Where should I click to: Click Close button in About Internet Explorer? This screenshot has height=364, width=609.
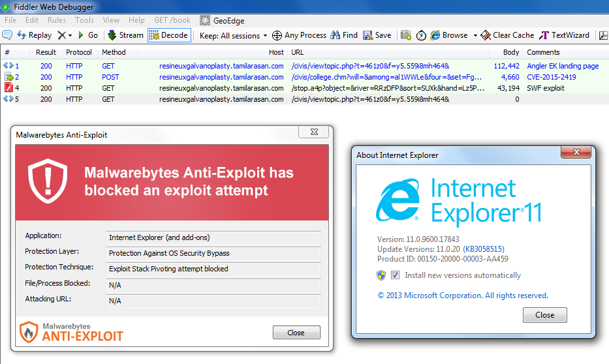[544, 315]
